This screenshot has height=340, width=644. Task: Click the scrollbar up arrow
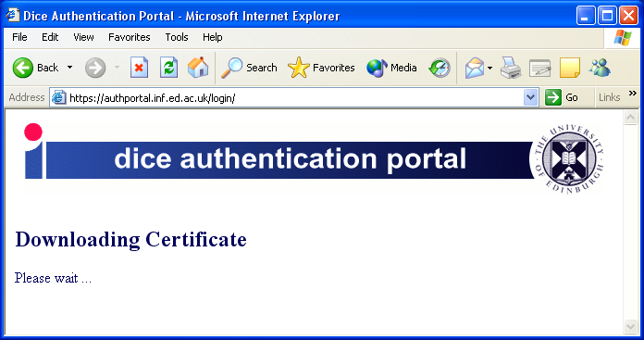(x=630, y=117)
